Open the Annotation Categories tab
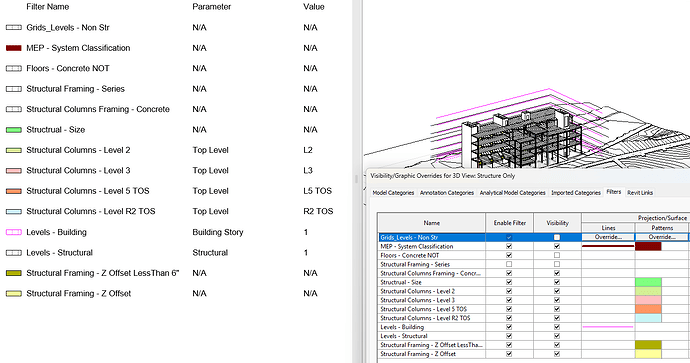This screenshot has width=690, height=363. pos(447,193)
